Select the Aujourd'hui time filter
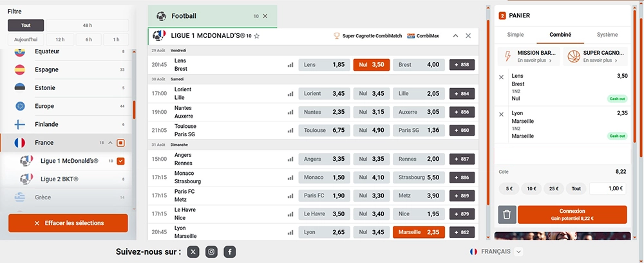This screenshot has width=644, height=263. 26,39
